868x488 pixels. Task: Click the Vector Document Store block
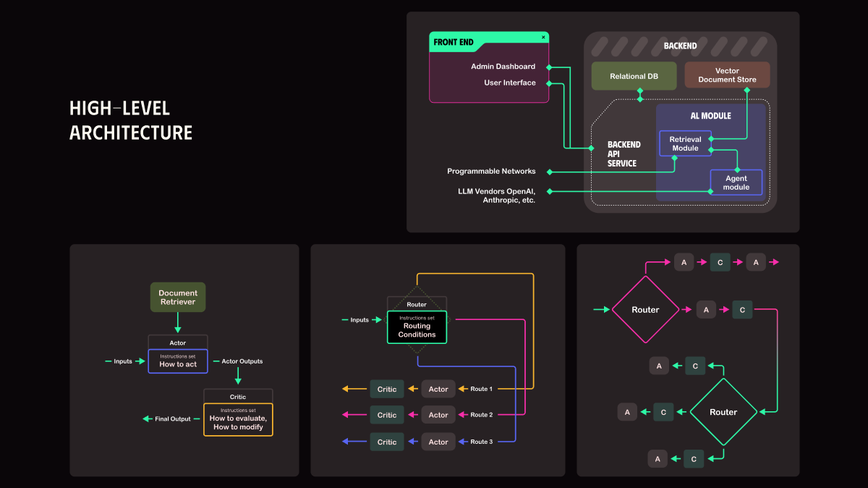(727, 75)
